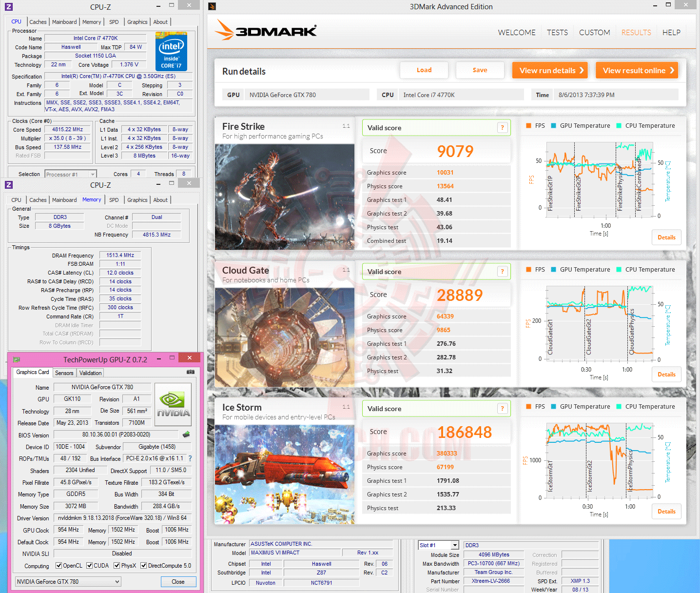This screenshot has width=700, height=593.
Task: Click the CPU-Z logo in the processor window title bar
Action: (x=8, y=7)
